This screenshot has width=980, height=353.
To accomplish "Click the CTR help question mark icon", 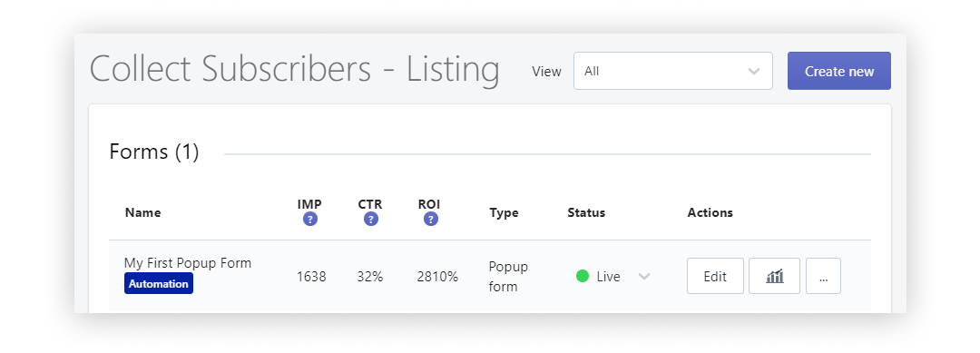I will [x=370, y=220].
